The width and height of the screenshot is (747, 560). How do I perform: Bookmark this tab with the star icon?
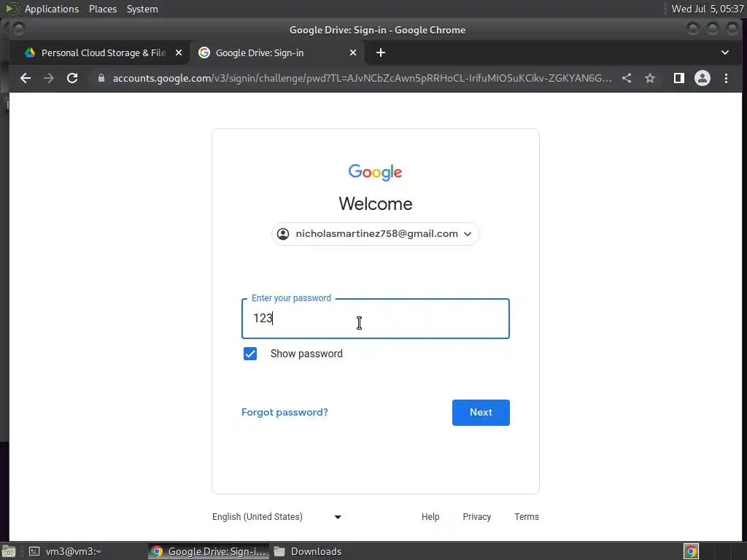(650, 78)
